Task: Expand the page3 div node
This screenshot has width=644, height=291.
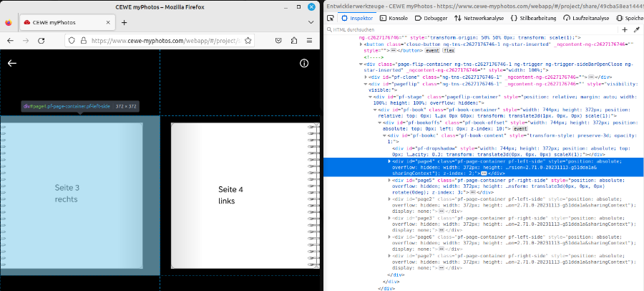Action: 389,218
